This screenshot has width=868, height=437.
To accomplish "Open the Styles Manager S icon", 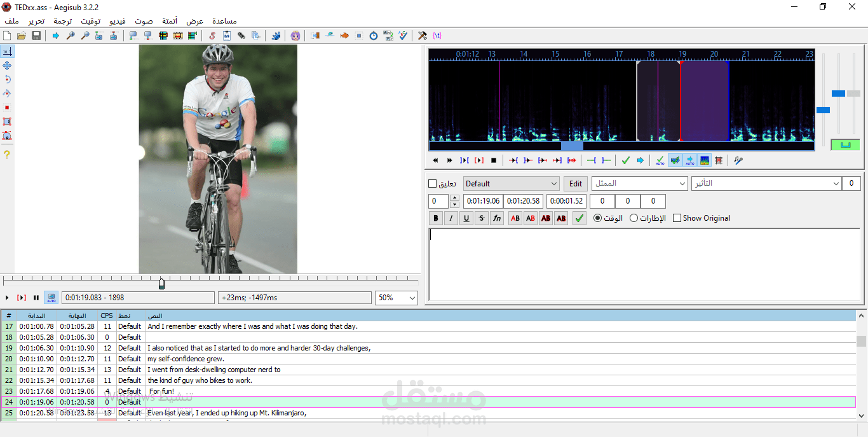I will pos(212,36).
